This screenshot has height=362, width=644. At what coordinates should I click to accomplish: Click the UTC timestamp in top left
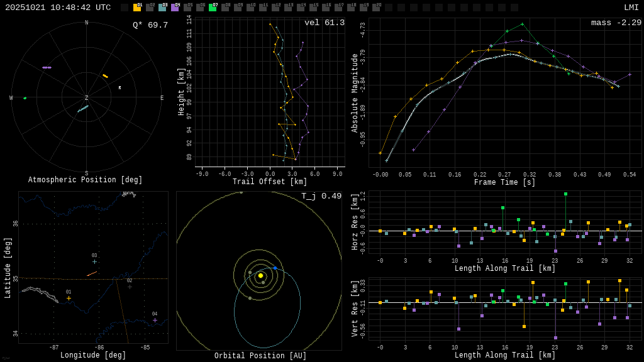pyautogui.click(x=58, y=8)
